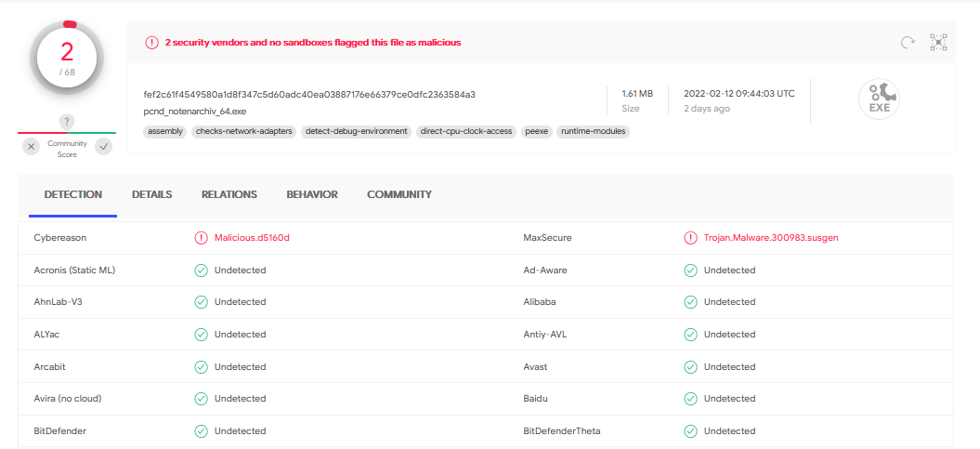Click the runtime-modules tag
The image size is (980, 449).
pos(593,131)
